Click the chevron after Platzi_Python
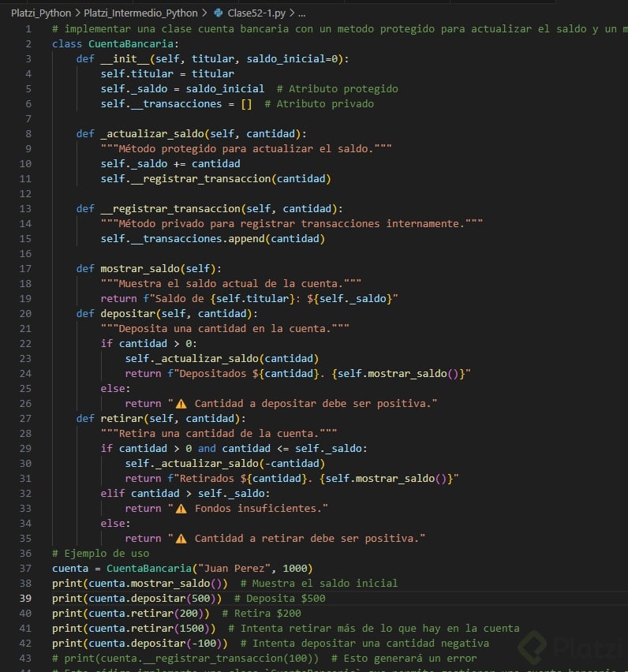Screen dimensions: 628x672 click(77, 13)
